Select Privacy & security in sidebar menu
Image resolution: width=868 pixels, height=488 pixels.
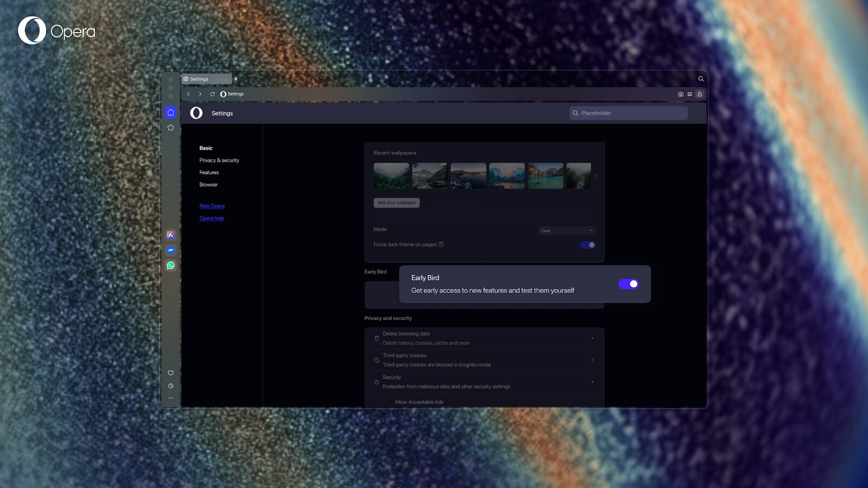click(x=219, y=160)
